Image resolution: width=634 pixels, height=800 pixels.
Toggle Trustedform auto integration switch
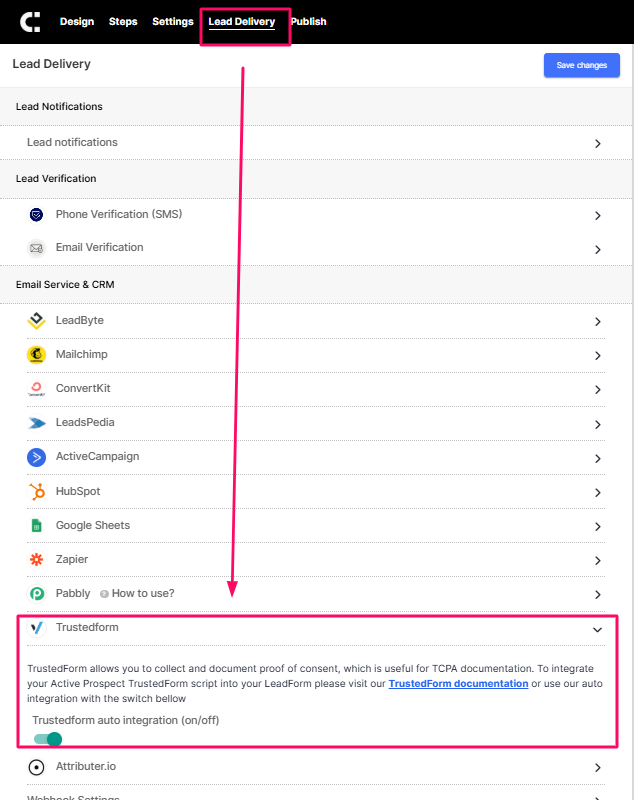(x=48, y=739)
